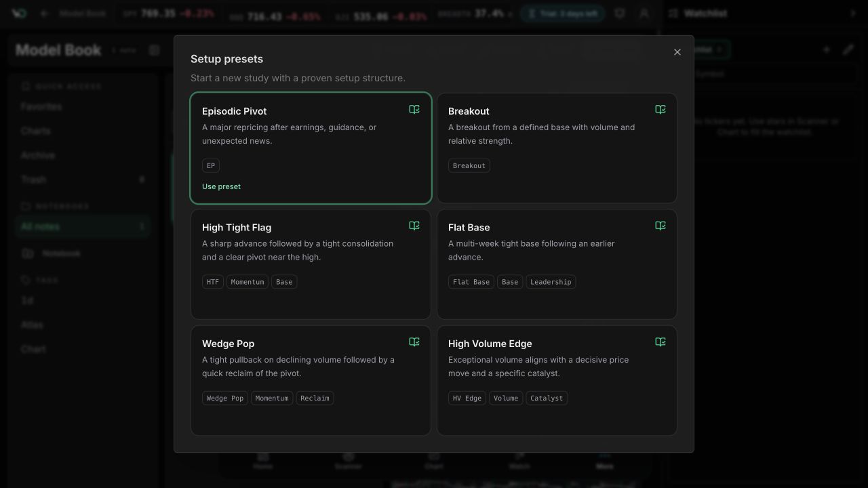Click the Leadership tag chip
This screenshot has height=488, width=868.
[551, 282]
